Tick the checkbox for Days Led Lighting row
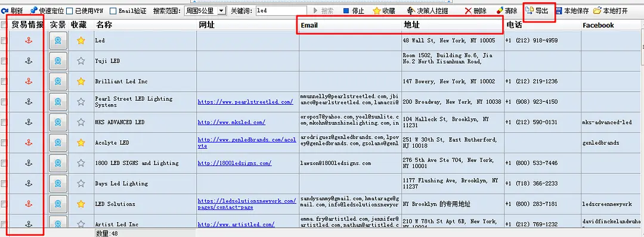The height and width of the screenshot is (237, 644). coord(4,183)
